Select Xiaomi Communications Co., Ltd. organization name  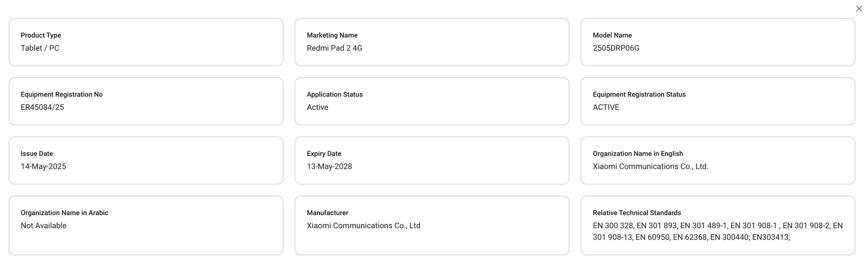[651, 166]
